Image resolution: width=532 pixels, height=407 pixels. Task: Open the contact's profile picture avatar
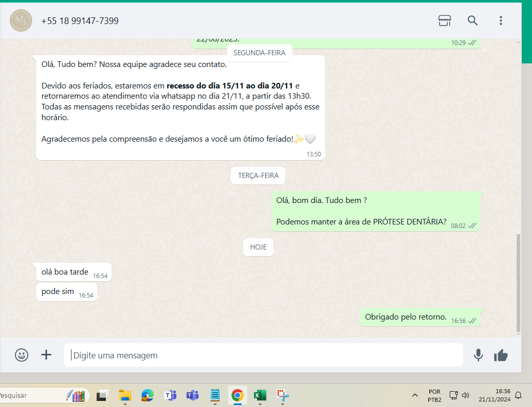[x=20, y=20]
